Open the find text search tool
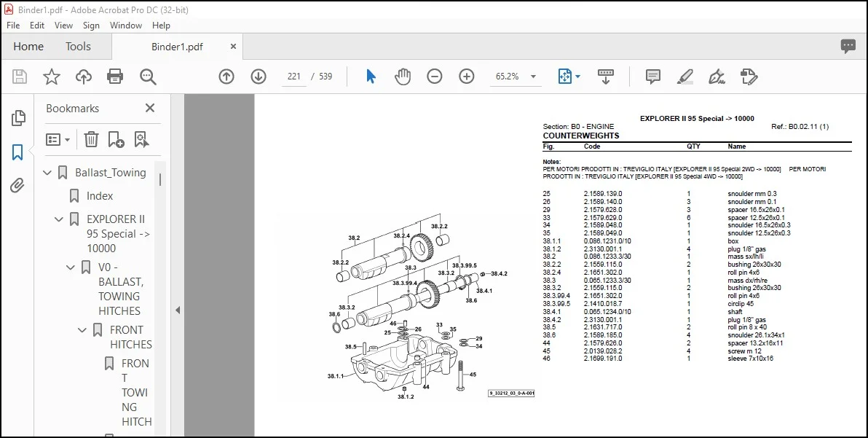868x438 pixels. pos(148,77)
